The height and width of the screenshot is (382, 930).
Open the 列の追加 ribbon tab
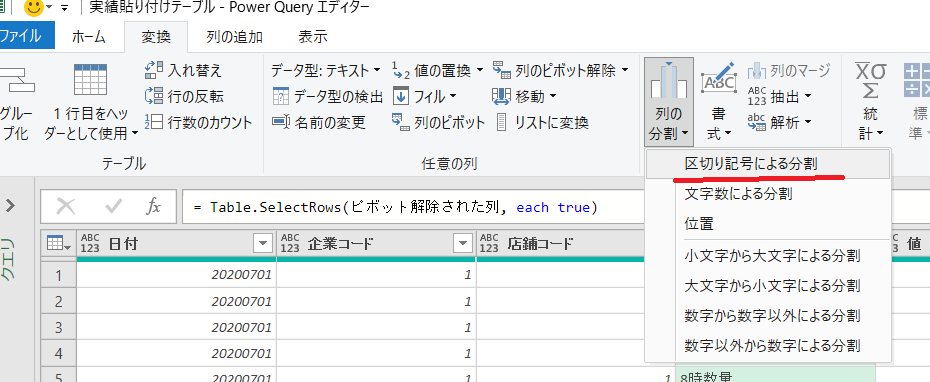pyautogui.click(x=234, y=37)
